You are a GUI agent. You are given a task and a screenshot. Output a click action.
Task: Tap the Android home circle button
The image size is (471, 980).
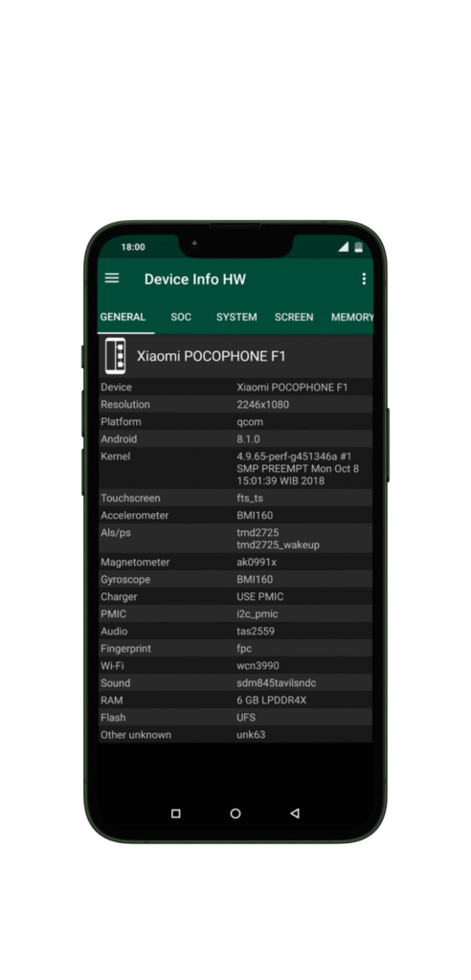[235, 813]
